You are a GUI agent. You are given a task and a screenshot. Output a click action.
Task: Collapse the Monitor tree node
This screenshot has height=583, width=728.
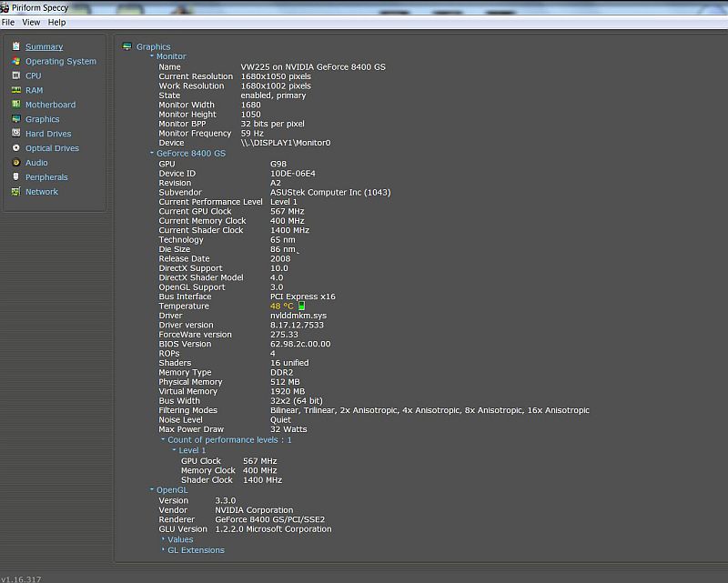(x=152, y=55)
